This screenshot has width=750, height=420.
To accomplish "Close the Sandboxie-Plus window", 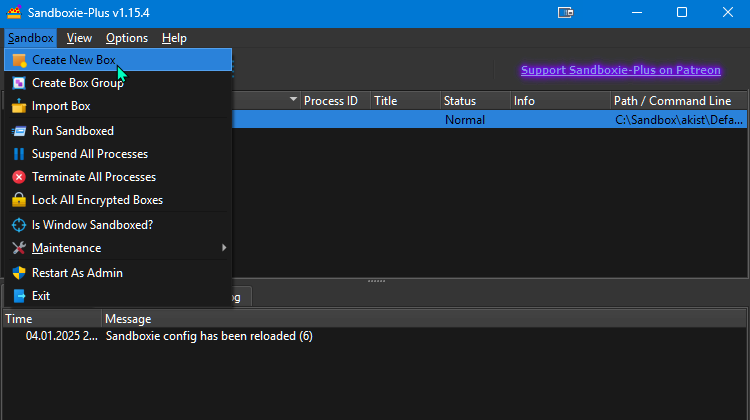I will (728, 12).
